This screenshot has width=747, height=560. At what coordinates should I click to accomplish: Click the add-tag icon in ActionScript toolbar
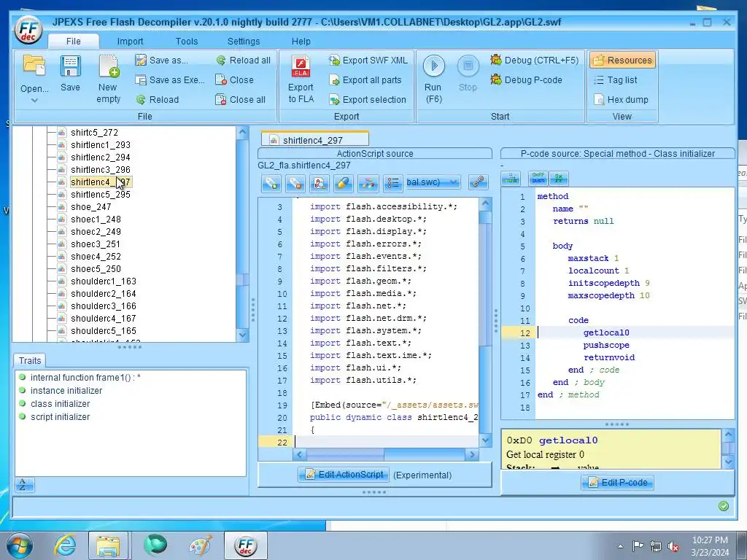pos(271,182)
